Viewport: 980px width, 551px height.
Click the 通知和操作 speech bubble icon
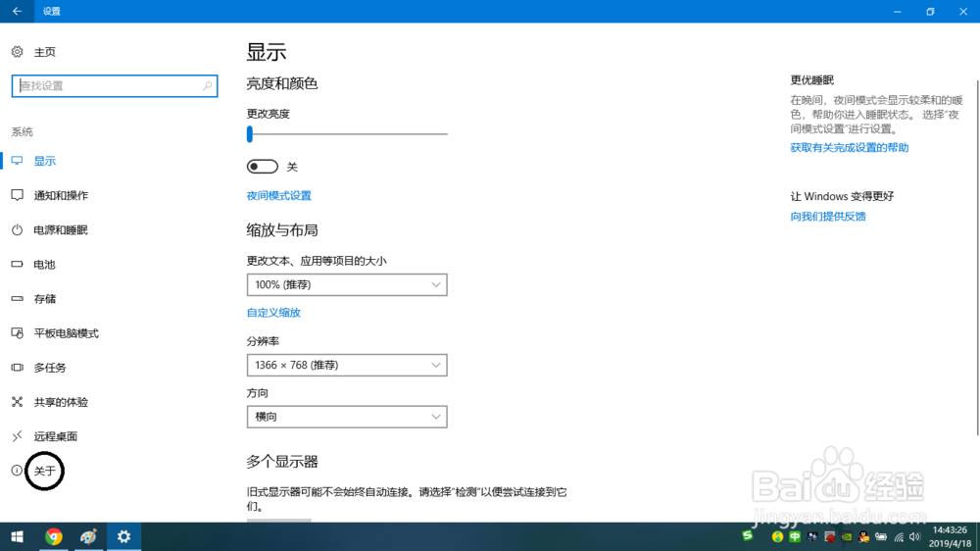pos(18,195)
